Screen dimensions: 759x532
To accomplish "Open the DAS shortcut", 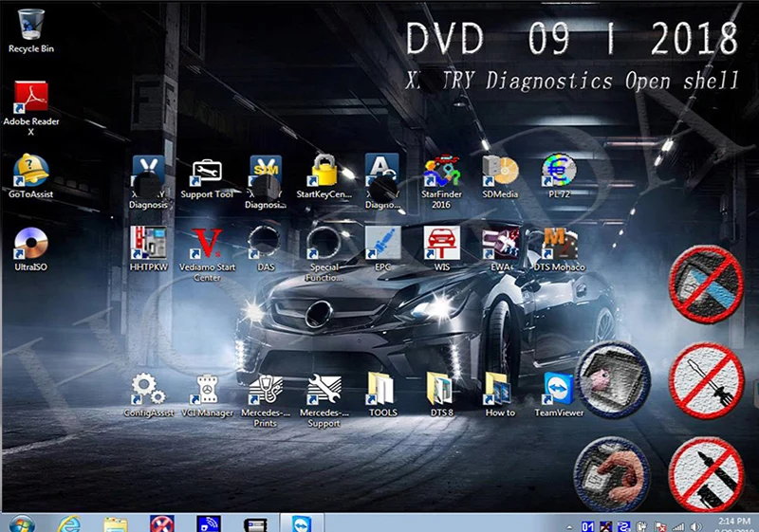I will [x=266, y=249].
